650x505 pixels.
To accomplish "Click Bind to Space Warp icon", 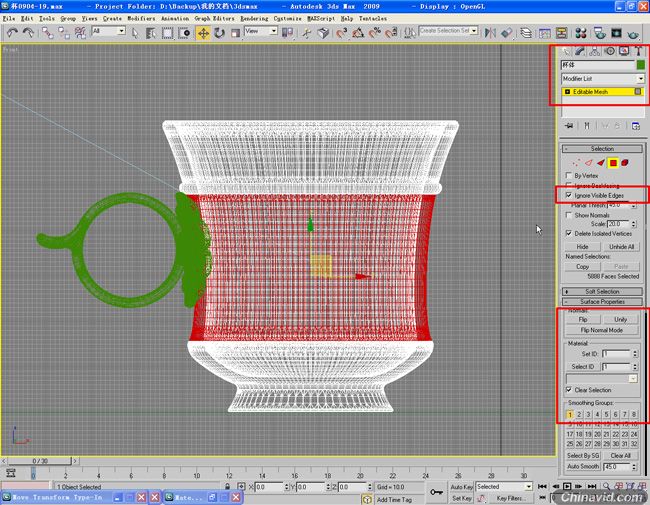I will point(80,33).
